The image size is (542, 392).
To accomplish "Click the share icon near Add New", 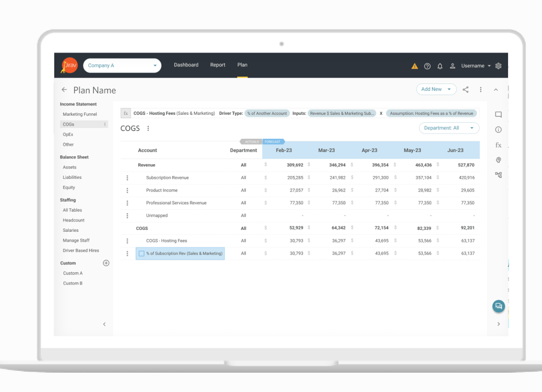I will click(465, 89).
